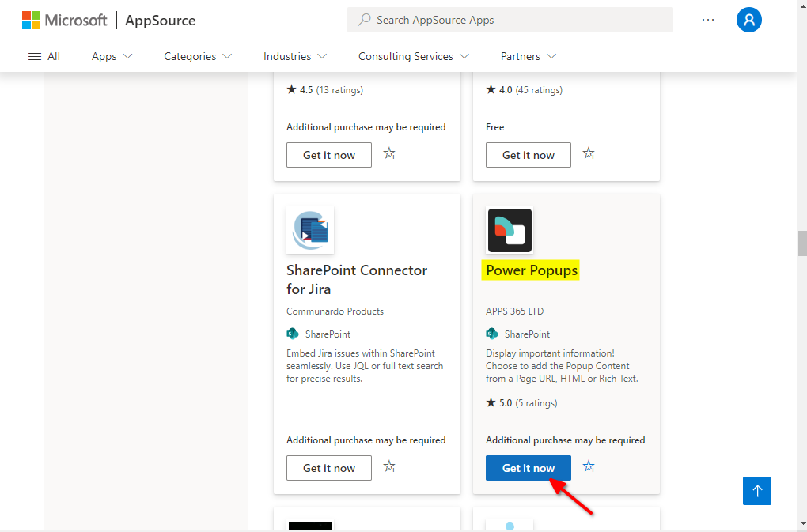Open the Industries dropdown
807x532 pixels.
(x=295, y=56)
